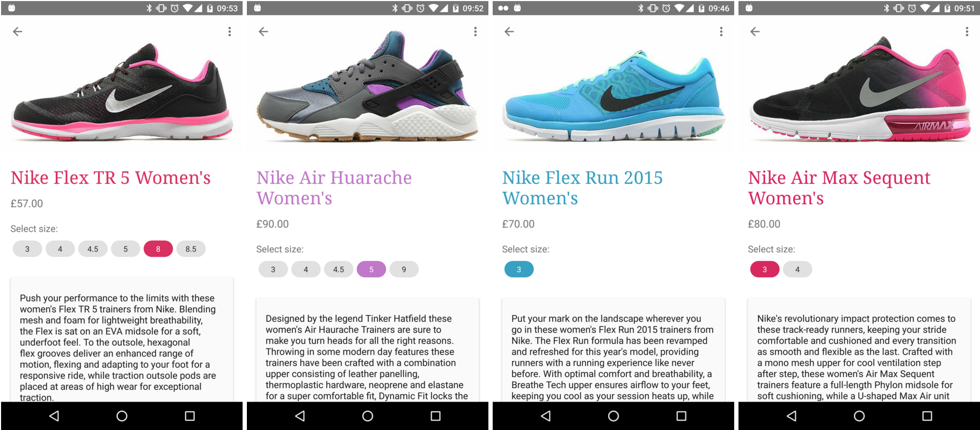The height and width of the screenshot is (430, 980).
Task: Tap the £80.00 price
Action: 764,224
